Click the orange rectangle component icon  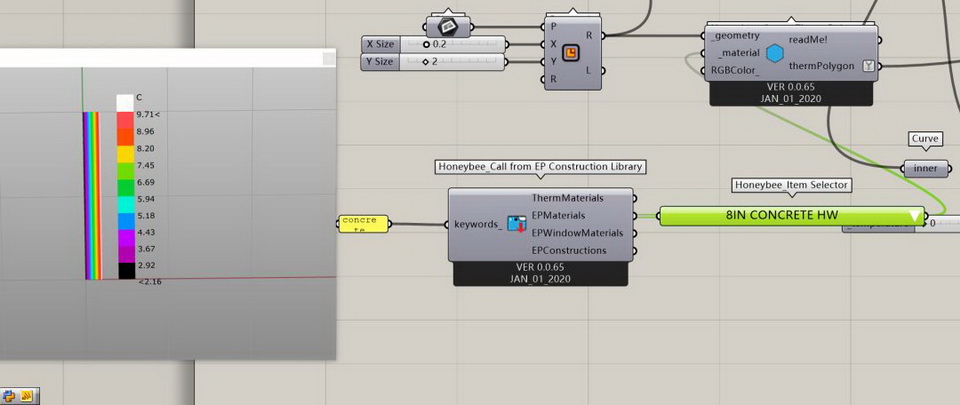(572, 52)
